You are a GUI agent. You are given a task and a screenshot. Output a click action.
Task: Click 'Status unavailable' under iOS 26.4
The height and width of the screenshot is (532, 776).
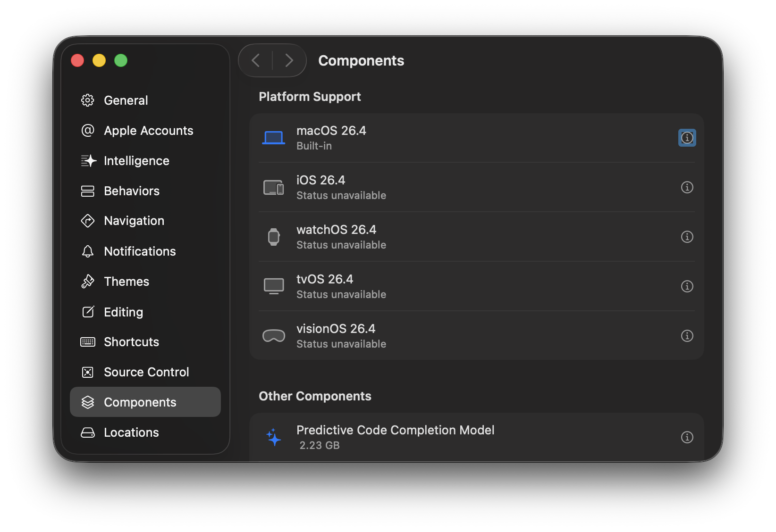(x=341, y=196)
